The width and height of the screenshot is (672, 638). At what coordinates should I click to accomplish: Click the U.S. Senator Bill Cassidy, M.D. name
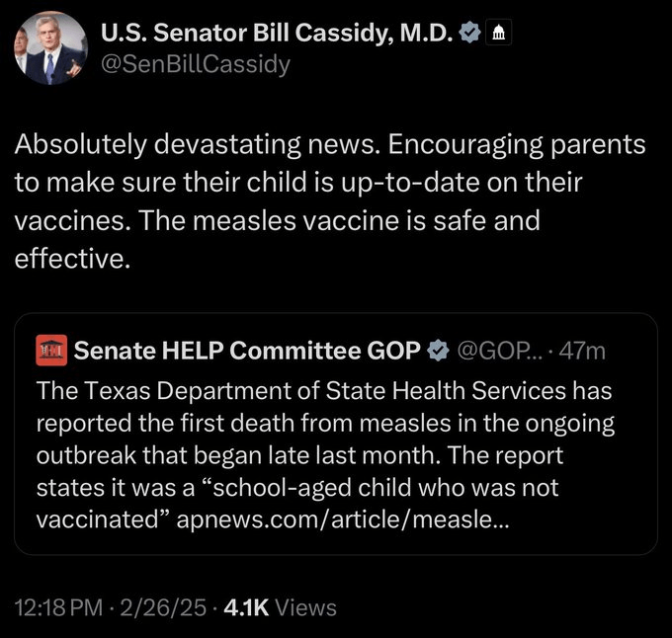click(276, 34)
